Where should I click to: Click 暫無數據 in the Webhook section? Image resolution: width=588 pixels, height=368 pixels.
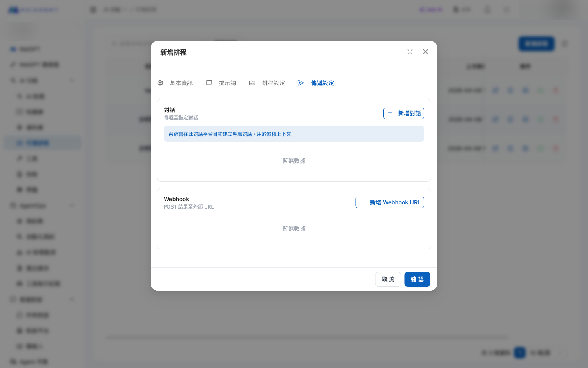click(x=294, y=229)
